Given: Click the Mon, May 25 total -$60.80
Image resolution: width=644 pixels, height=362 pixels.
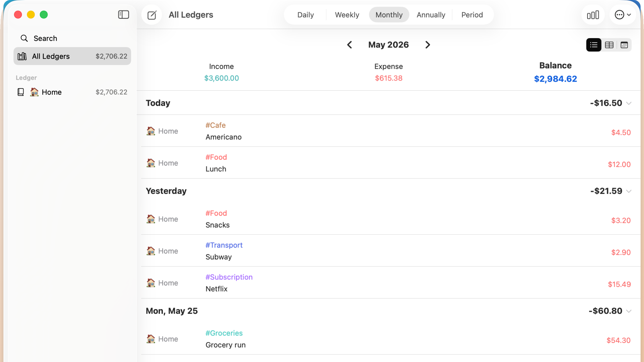Looking at the screenshot, I should (605, 311).
